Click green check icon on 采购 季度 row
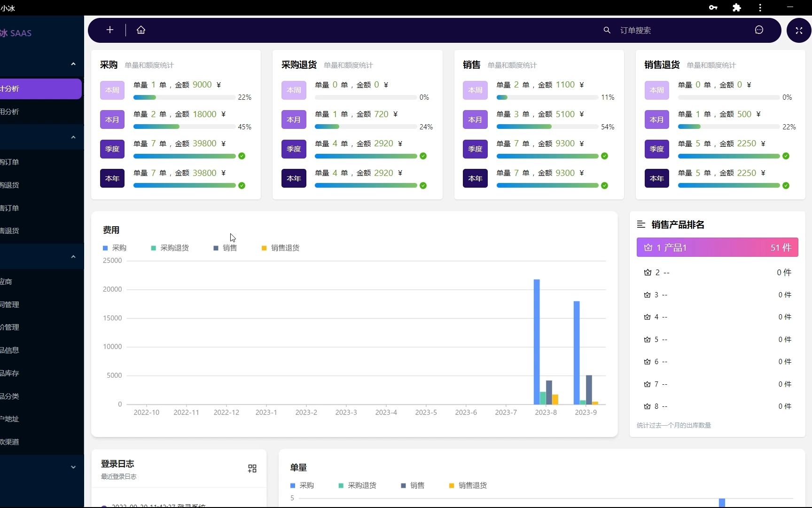812x508 pixels. coord(242,156)
